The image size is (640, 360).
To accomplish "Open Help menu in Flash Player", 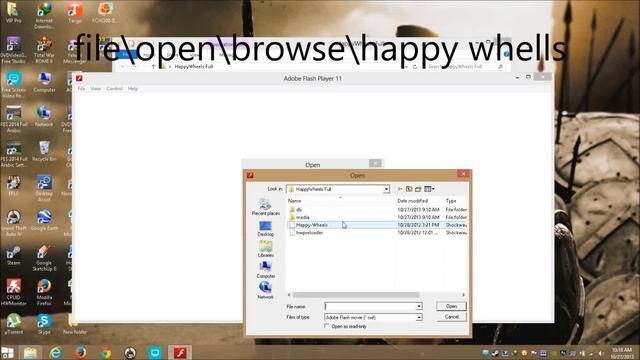I will click(x=133, y=89).
